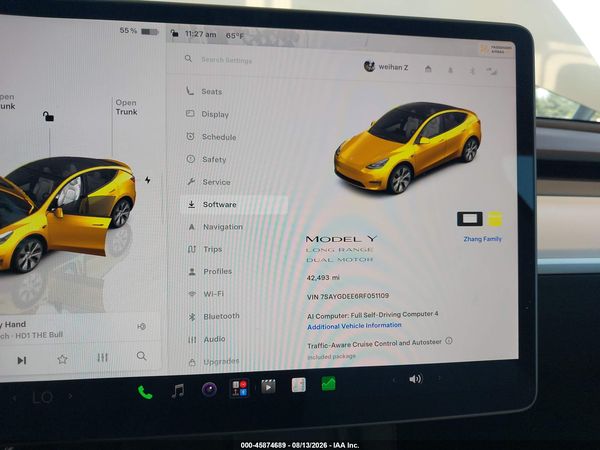This screenshot has height=450, width=600.
Task: Tap the media source icon beside song title
Action: point(141,326)
